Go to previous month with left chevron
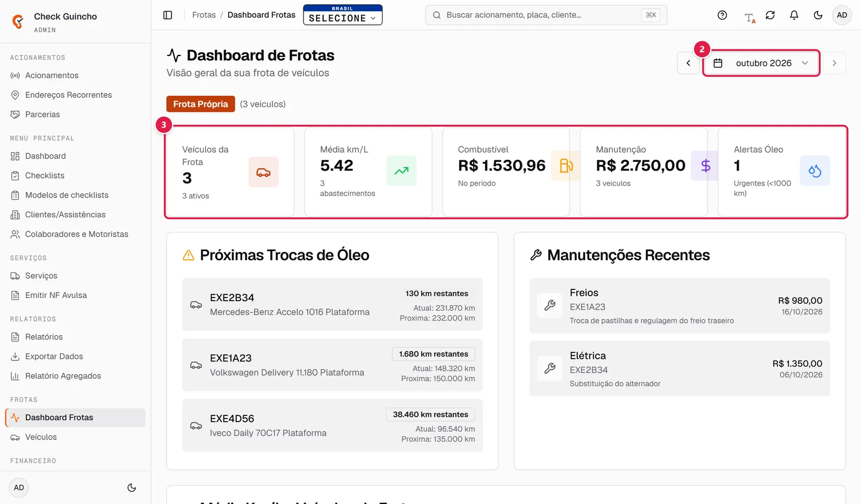The width and height of the screenshot is (861, 504). click(688, 63)
